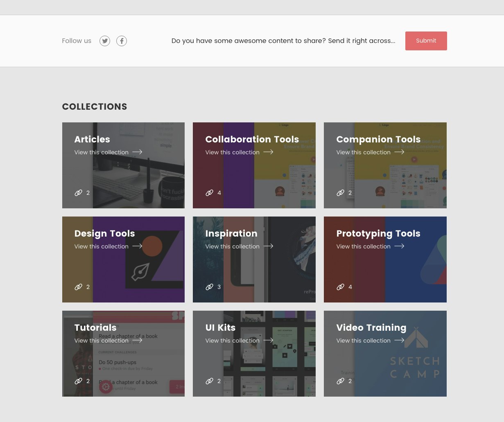Click the arrow on the Tutorials card
The image size is (504, 422).
click(137, 340)
